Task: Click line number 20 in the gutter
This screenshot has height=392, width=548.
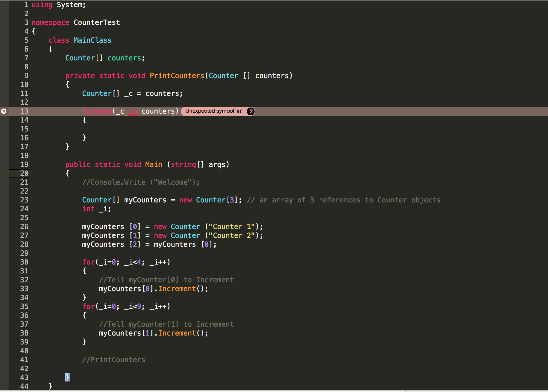Action: [24, 173]
